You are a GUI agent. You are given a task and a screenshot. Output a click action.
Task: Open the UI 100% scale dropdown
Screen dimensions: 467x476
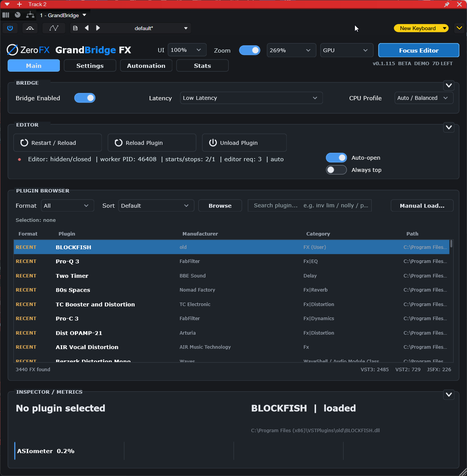pos(187,50)
